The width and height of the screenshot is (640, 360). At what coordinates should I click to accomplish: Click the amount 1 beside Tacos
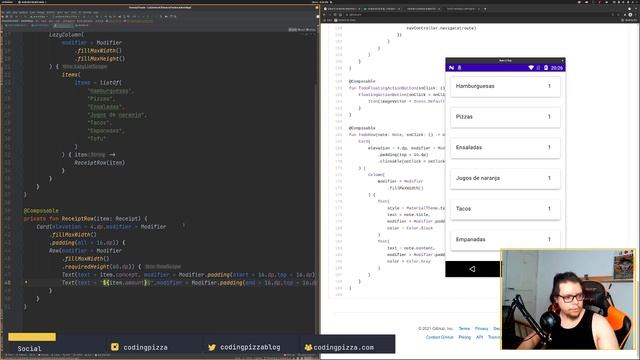[549, 209]
